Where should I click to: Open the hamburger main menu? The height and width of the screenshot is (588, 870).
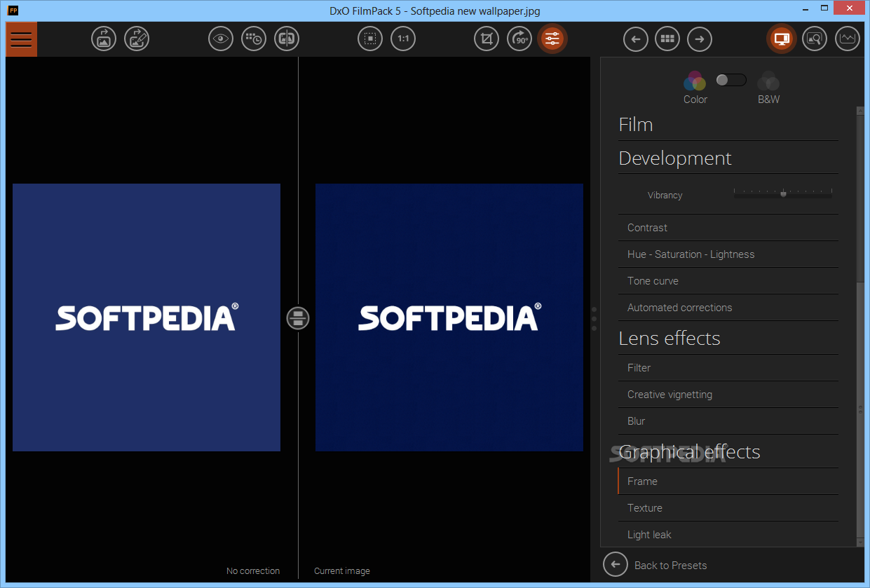click(x=21, y=39)
